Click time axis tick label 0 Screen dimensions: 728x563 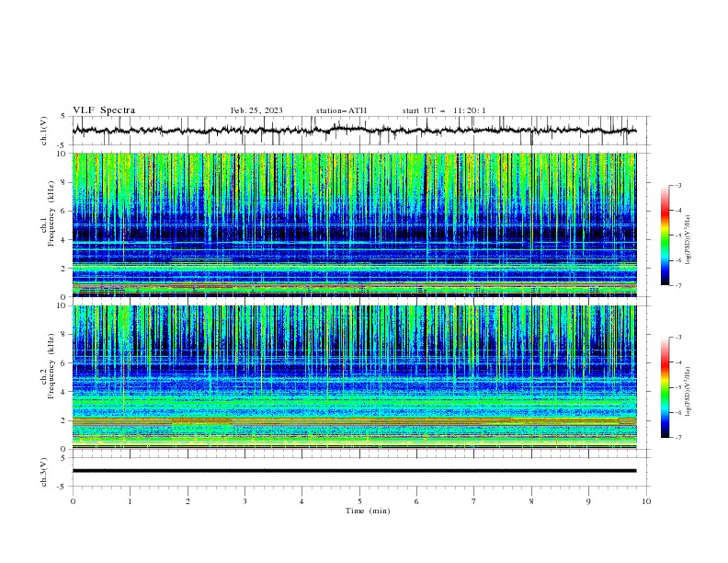point(73,501)
